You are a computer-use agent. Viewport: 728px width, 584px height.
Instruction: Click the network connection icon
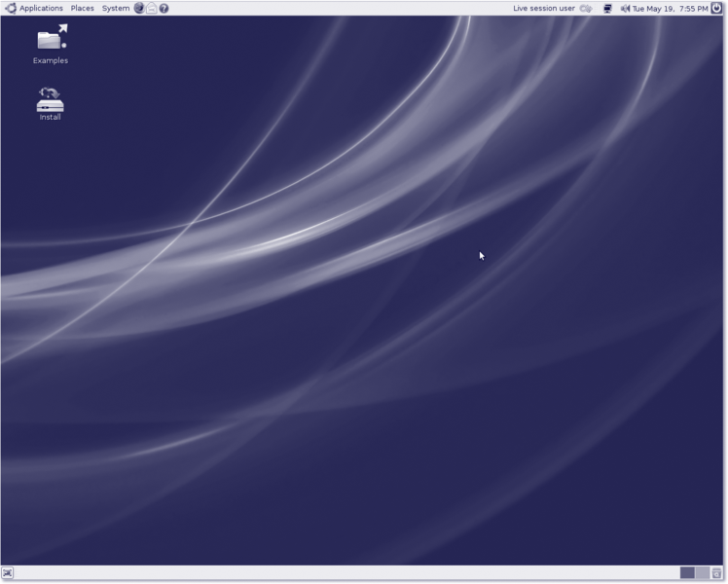[x=608, y=8]
